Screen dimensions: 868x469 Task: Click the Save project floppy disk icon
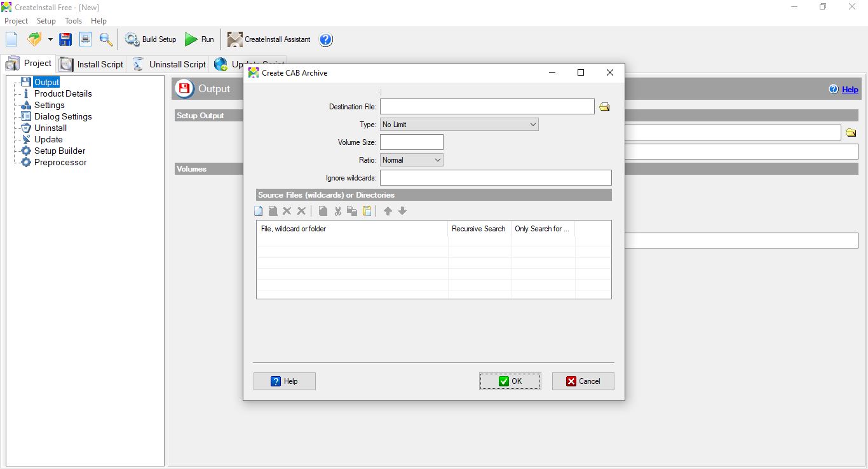(x=65, y=39)
